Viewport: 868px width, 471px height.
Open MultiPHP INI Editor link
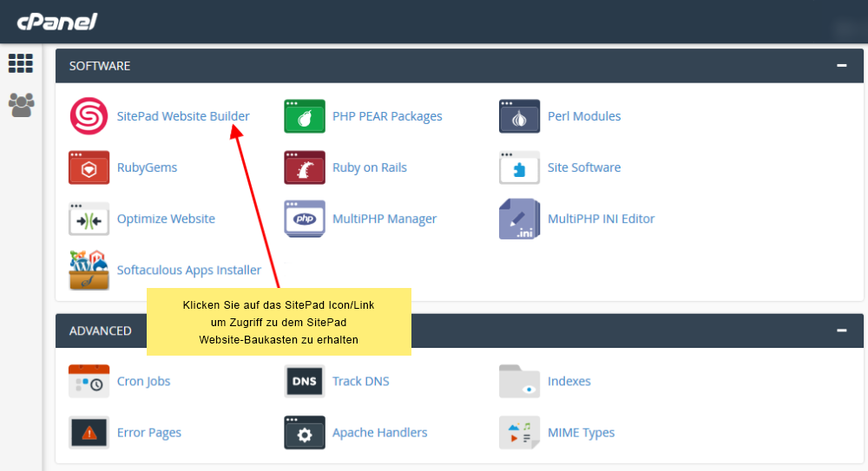601,219
